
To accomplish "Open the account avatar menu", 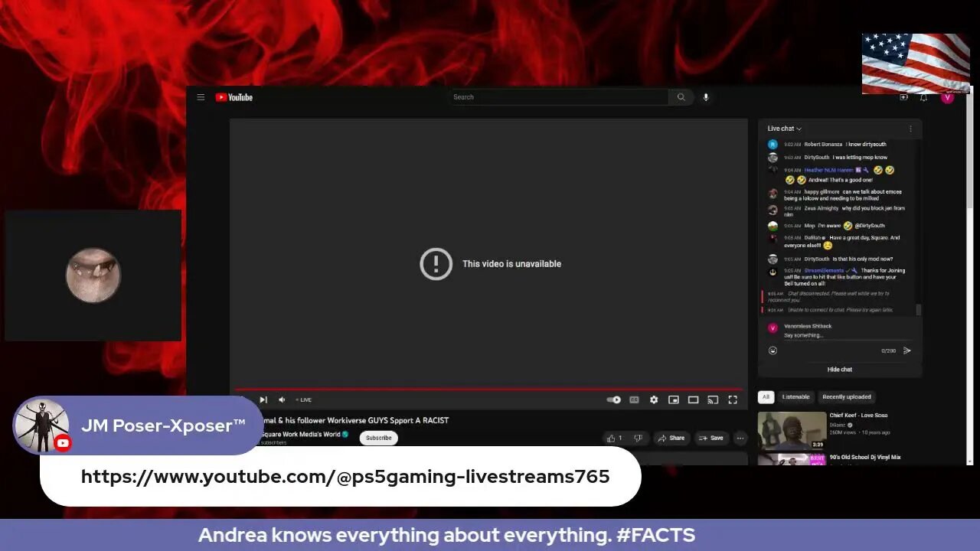I will [x=947, y=97].
